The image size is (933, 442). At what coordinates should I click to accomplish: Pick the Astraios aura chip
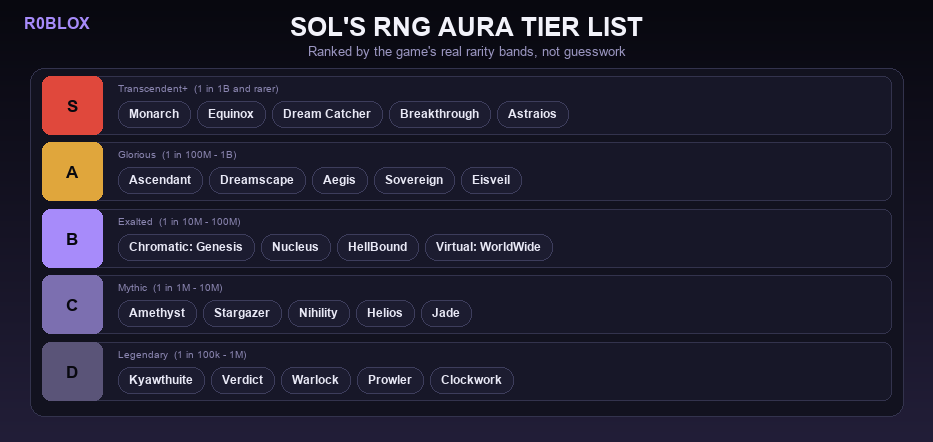point(532,114)
